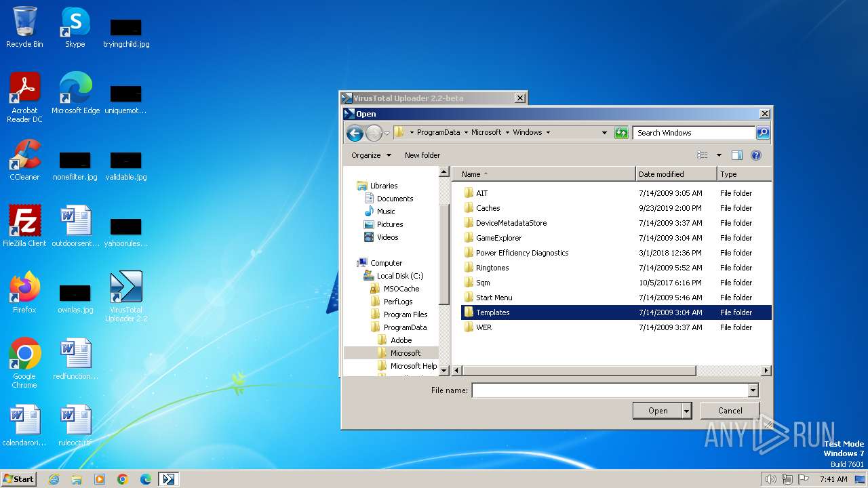The image size is (868, 488).
Task: Select the DeviceMetadataStore folder
Action: pos(616,223)
